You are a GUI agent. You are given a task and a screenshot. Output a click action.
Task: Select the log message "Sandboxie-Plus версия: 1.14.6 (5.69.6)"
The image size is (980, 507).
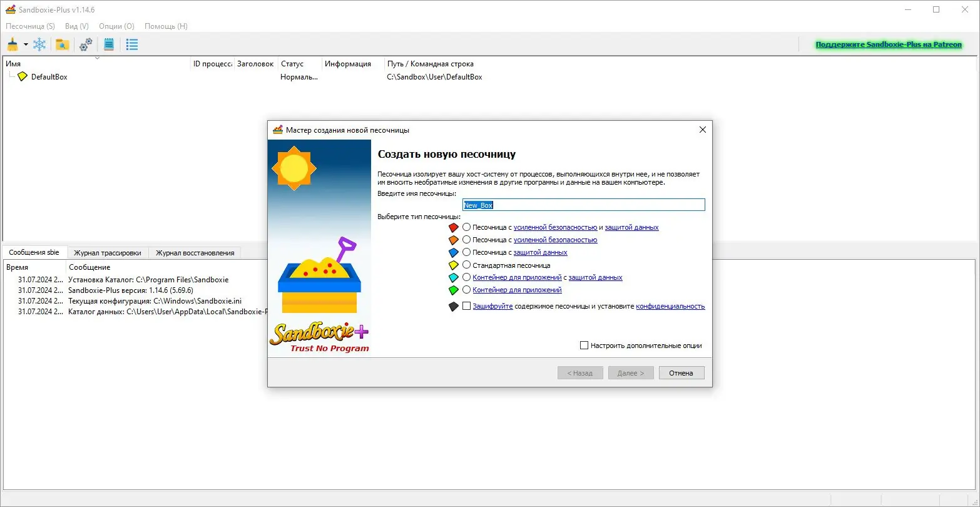point(131,290)
